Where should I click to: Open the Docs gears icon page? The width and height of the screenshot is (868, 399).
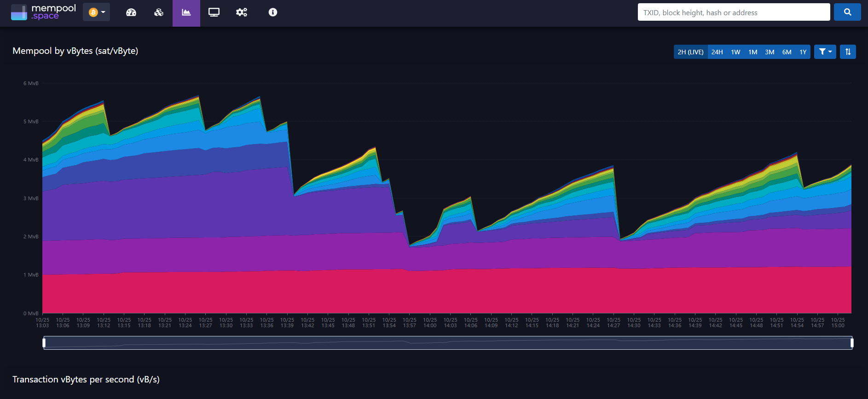pos(242,12)
